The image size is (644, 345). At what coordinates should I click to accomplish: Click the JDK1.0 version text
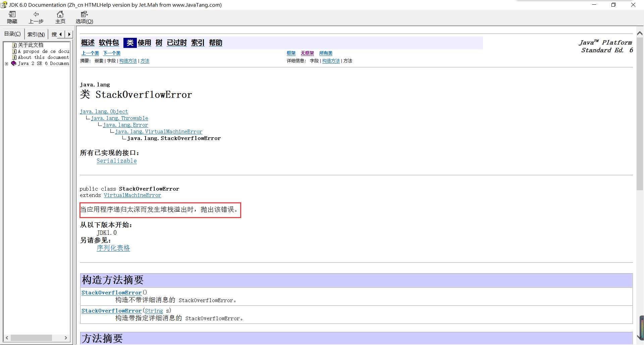click(107, 233)
